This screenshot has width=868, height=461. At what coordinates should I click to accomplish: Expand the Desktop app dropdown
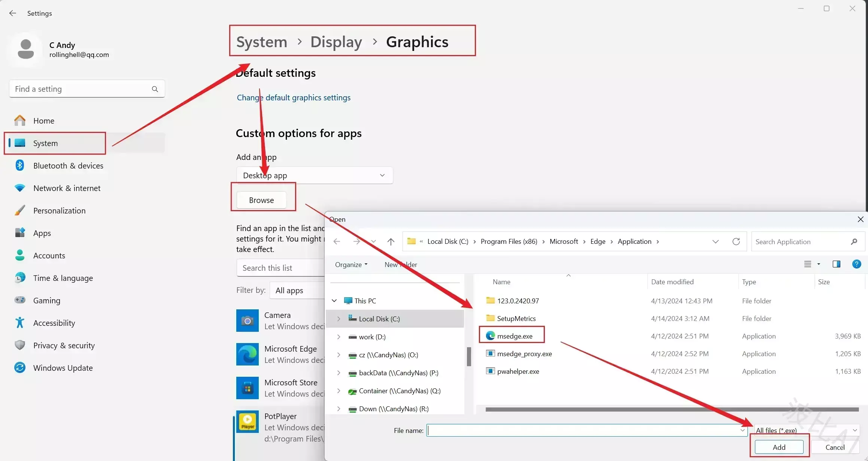point(315,175)
